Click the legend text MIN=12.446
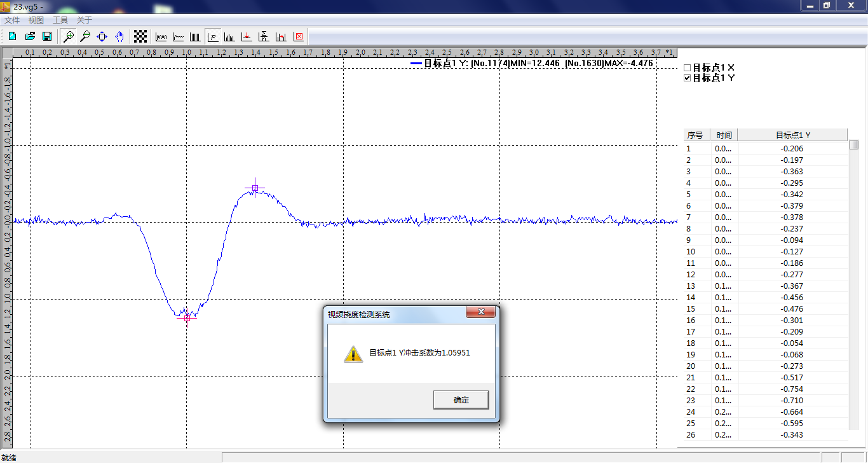The height and width of the screenshot is (463, 868). 535,64
